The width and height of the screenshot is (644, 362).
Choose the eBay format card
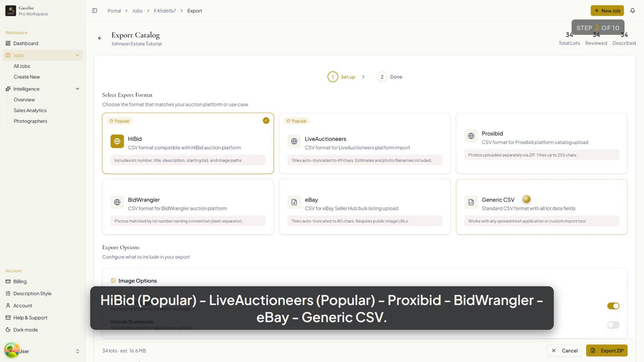click(x=365, y=207)
